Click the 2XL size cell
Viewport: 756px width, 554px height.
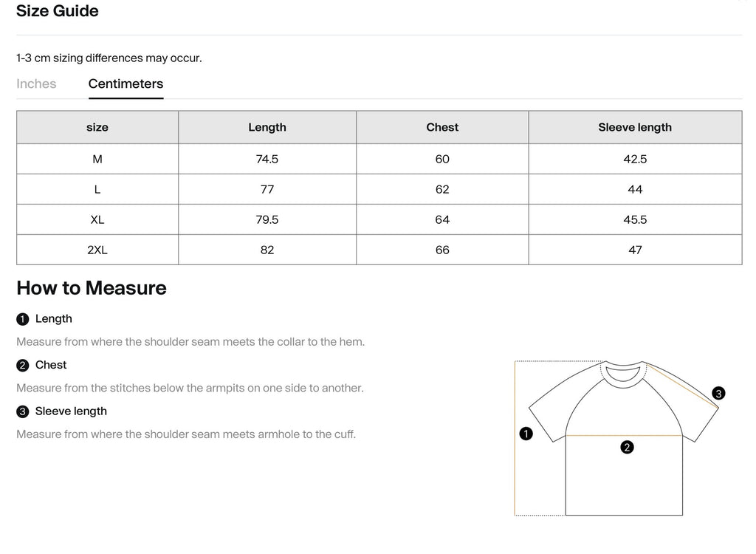pyautogui.click(x=97, y=250)
